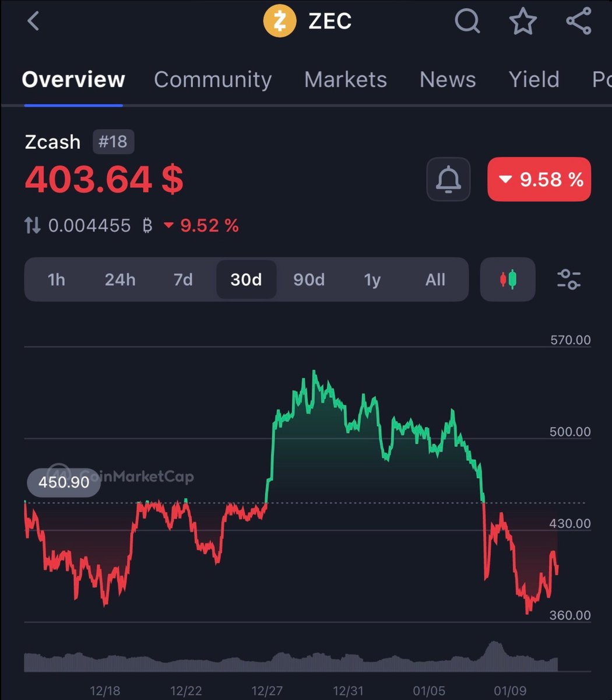Open search with the magnifier icon
Viewport: 612px width, 700px height.
pos(467,22)
